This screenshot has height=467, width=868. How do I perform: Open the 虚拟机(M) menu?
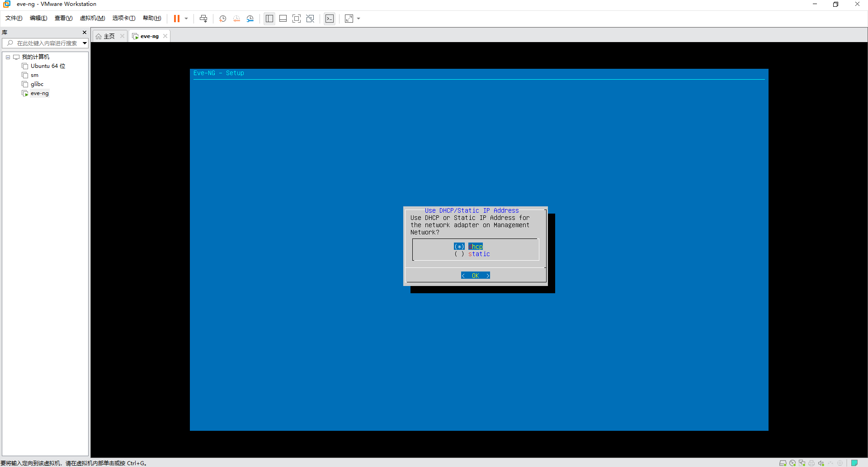point(92,18)
